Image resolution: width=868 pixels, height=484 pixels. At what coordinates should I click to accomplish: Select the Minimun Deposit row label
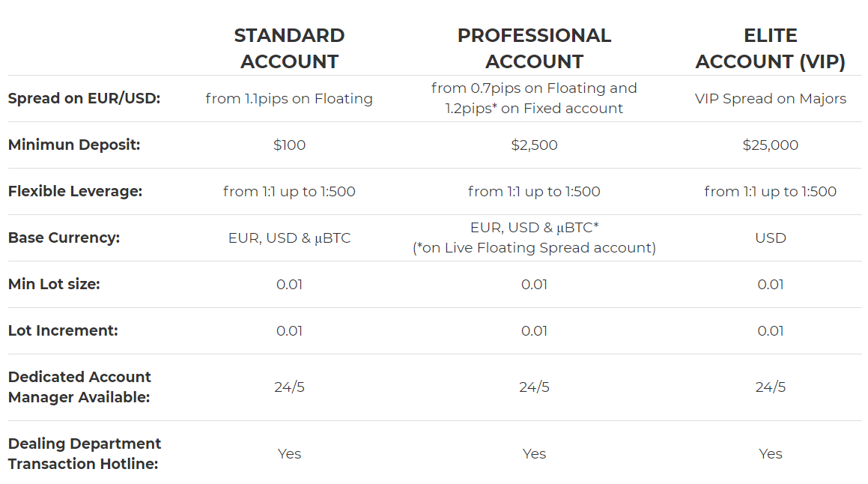pos(74,145)
